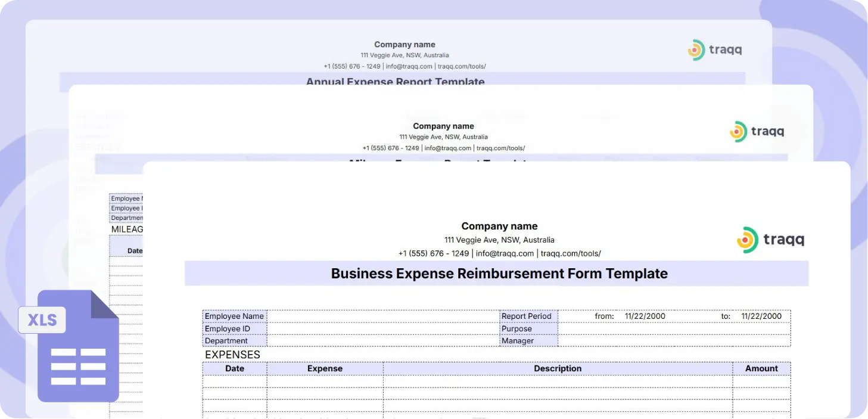Select the Annual Expense Report Template heading
The image size is (868, 419).
click(396, 82)
